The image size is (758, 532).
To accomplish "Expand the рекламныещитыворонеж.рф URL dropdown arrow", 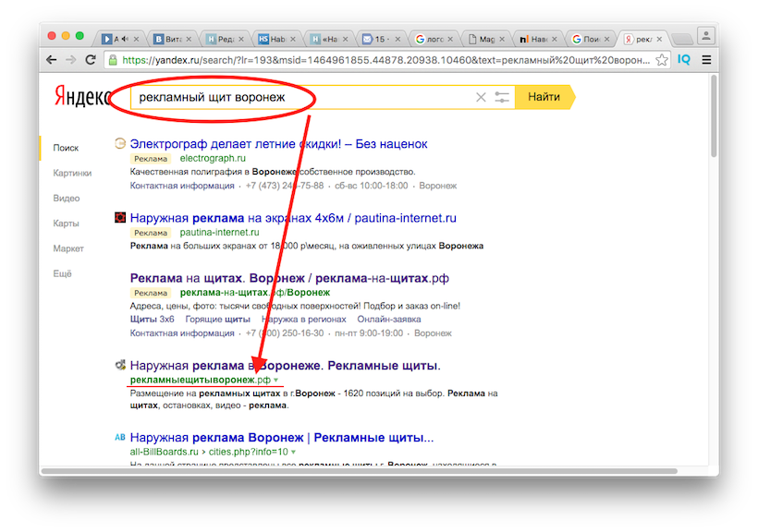I will [276, 380].
